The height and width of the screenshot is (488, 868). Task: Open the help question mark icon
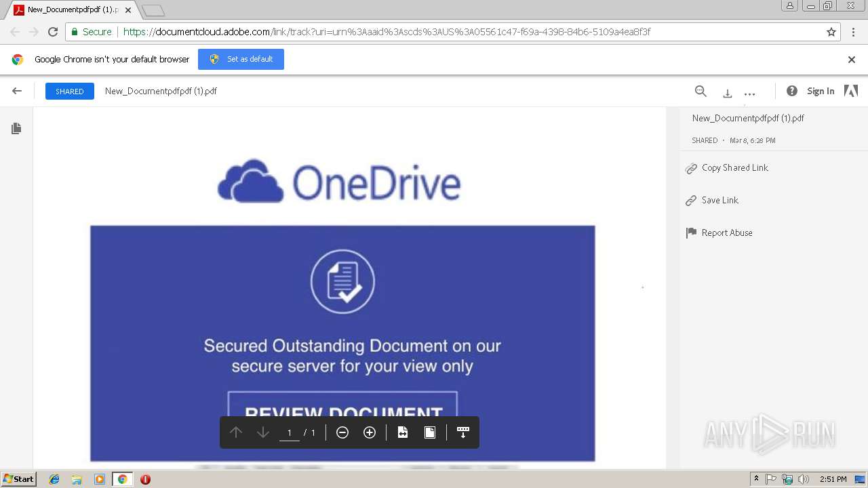click(791, 91)
